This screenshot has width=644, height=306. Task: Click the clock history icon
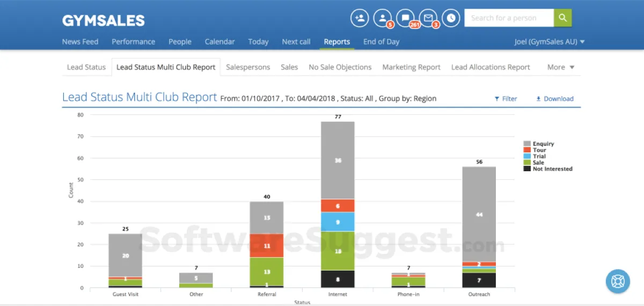point(451,18)
